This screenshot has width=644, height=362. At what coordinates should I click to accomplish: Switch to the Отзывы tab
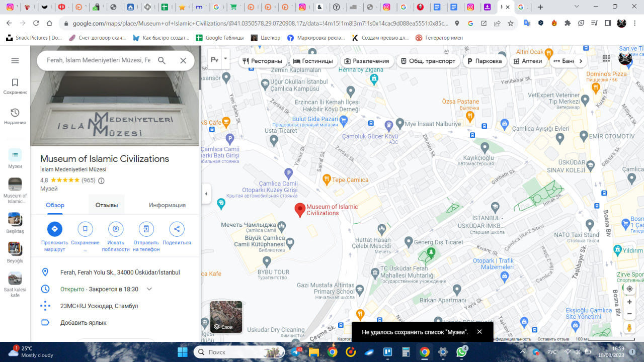(107, 205)
